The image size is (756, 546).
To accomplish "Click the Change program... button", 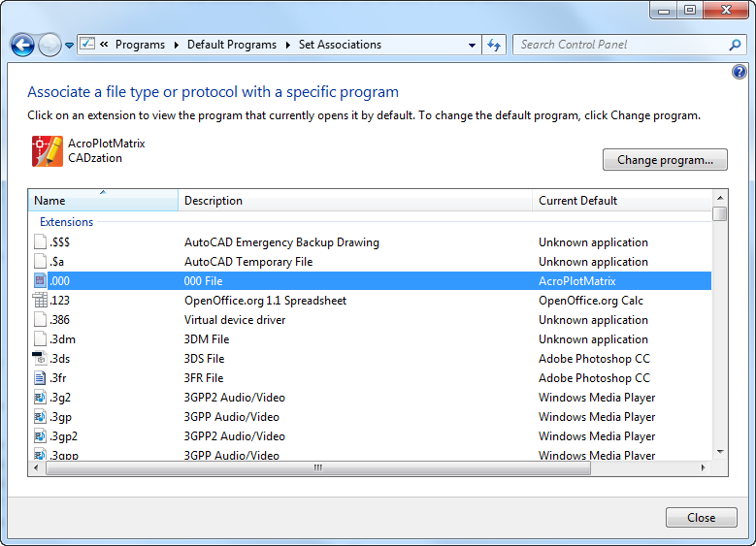I will (x=665, y=159).
